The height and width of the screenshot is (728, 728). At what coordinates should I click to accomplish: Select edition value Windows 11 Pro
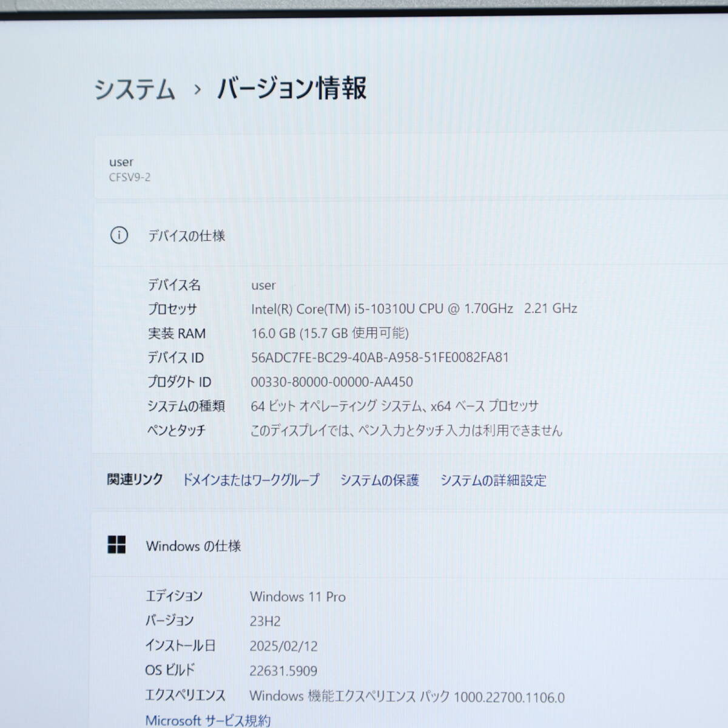coord(298,596)
